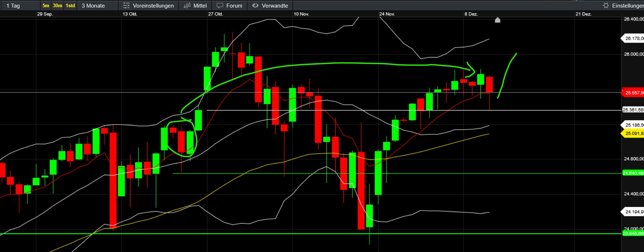Click the Forum speech bubble icon

click(220, 6)
